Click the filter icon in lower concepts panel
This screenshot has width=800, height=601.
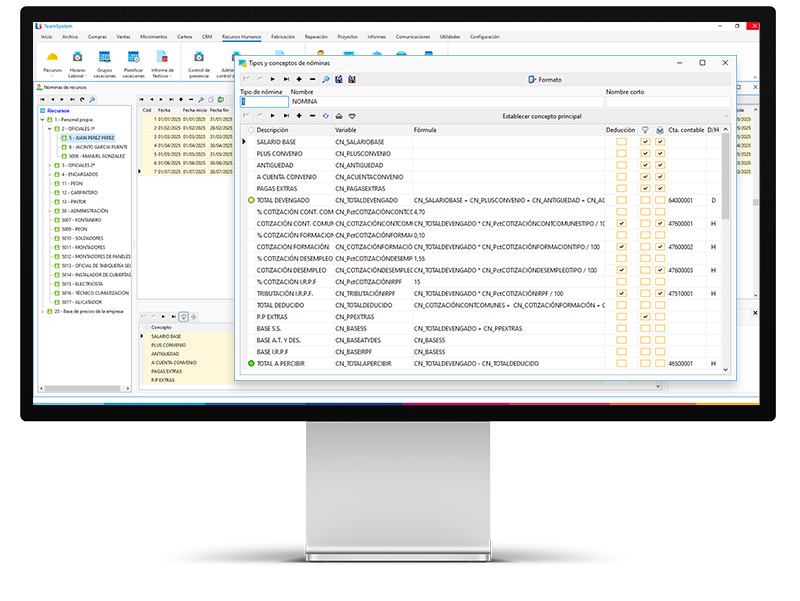coord(183,316)
